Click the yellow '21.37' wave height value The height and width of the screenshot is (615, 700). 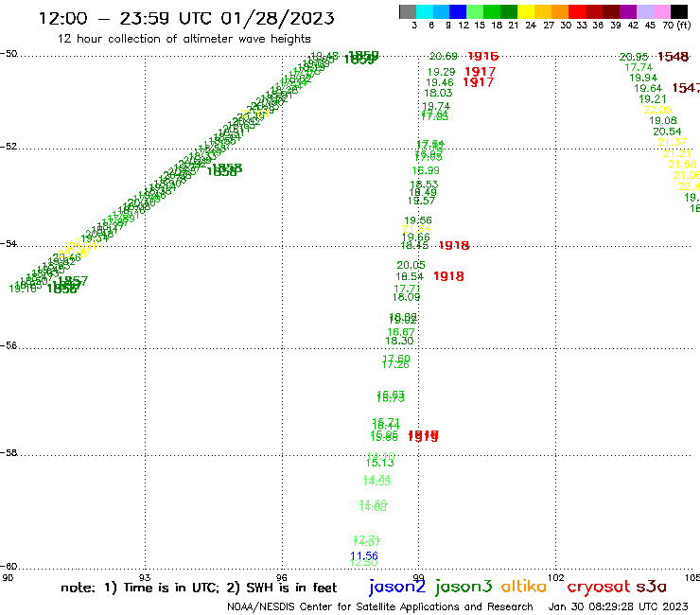[x=672, y=143]
